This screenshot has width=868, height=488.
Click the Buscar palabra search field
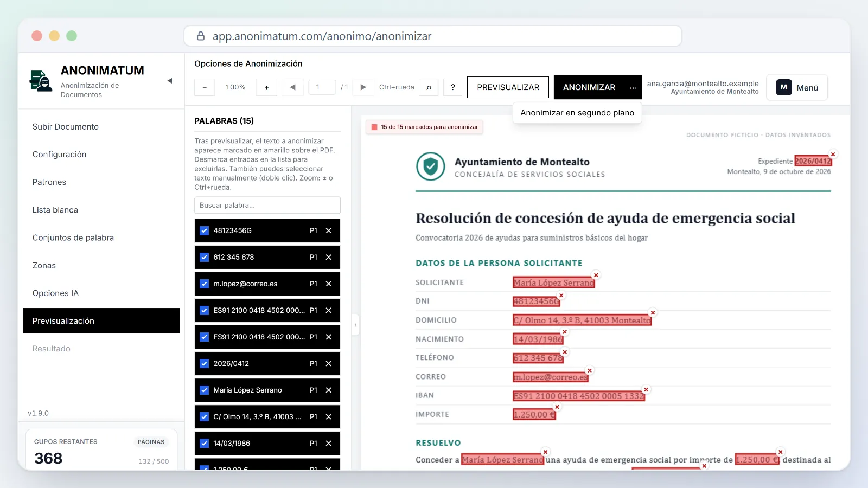267,205
